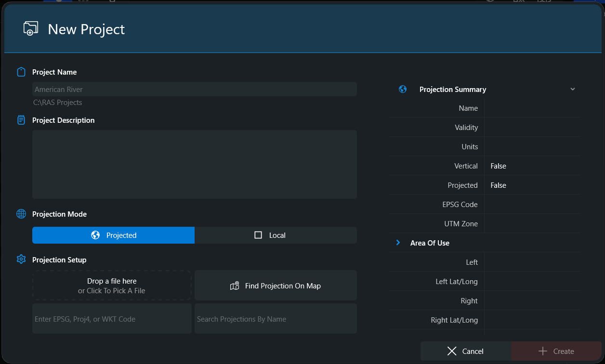Click the square checkbox icon beside Local
The height and width of the screenshot is (364, 605).
[258, 235]
